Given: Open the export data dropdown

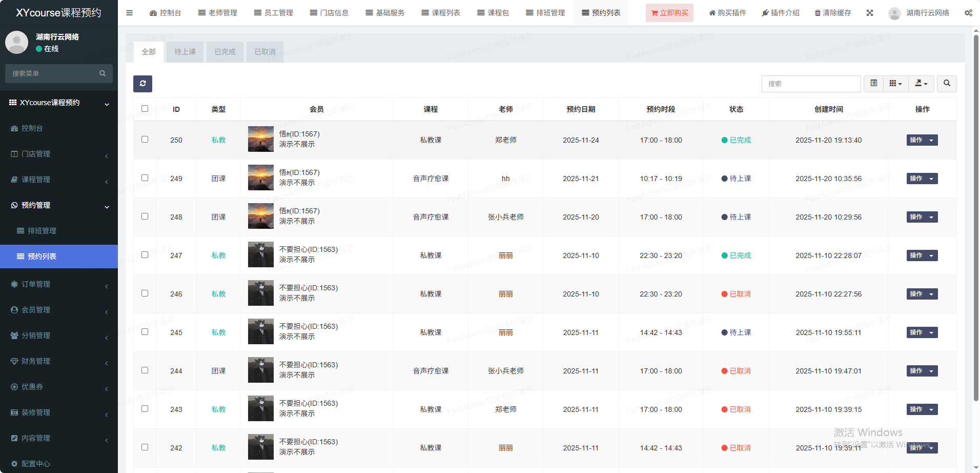Looking at the screenshot, I should tap(921, 84).
